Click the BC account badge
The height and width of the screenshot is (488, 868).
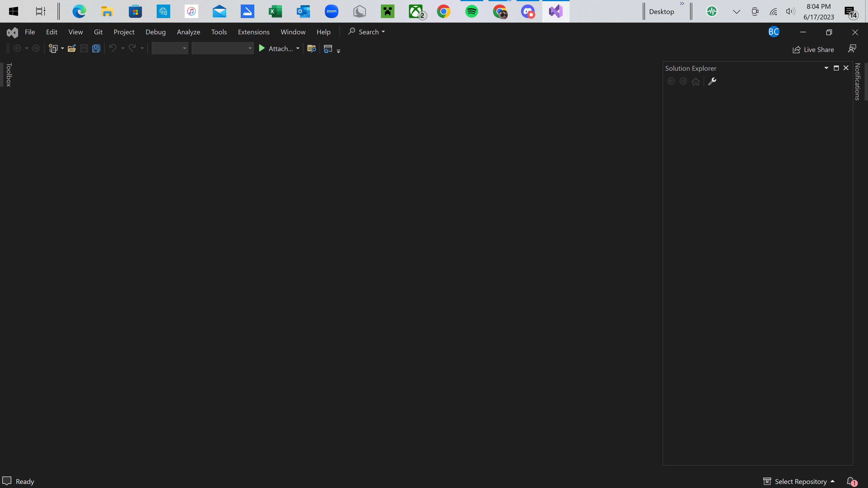tap(773, 32)
